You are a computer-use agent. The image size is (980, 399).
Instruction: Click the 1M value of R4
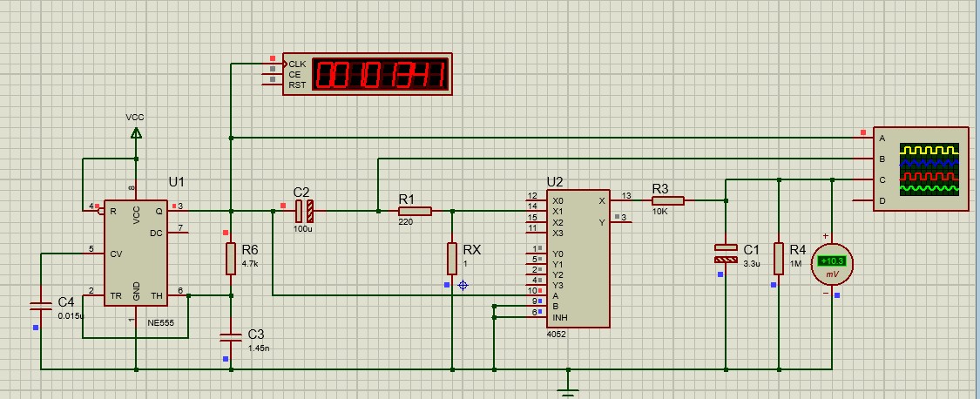pos(795,263)
